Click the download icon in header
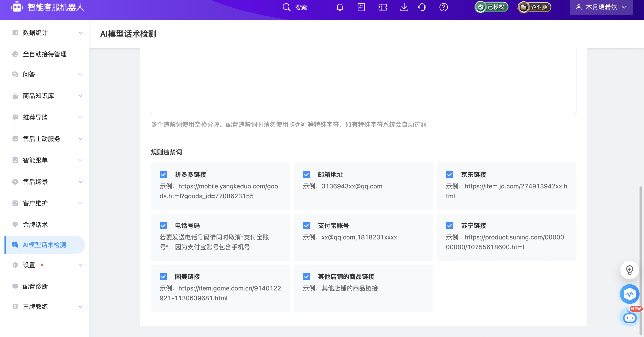The width and height of the screenshot is (644, 337). click(x=404, y=7)
